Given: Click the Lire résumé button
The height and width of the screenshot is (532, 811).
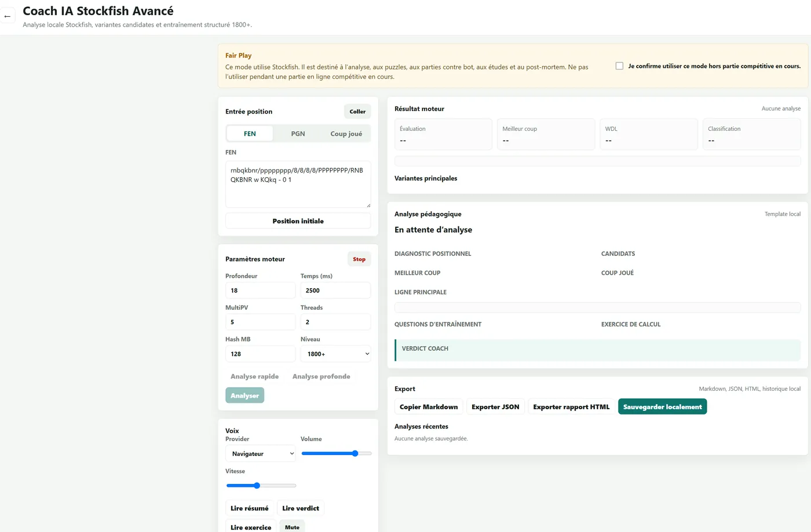Looking at the screenshot, I should pyautogui.click(x=250, y=508).
